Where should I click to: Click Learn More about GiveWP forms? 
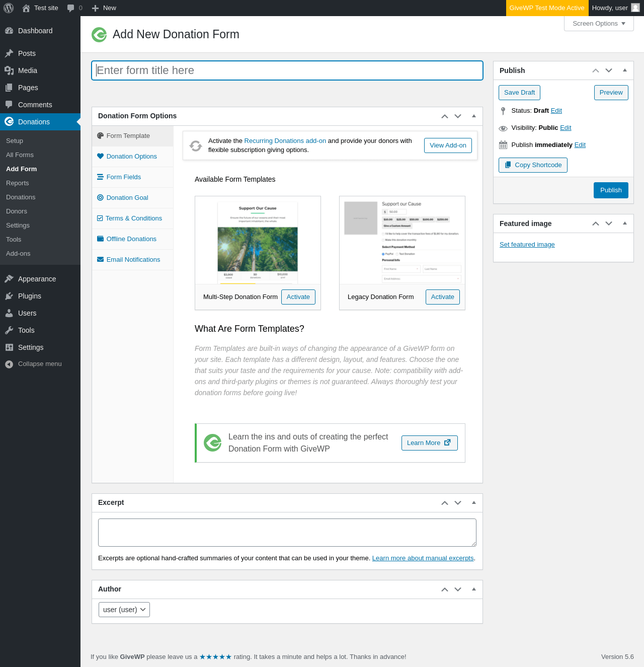pos(429,443)
